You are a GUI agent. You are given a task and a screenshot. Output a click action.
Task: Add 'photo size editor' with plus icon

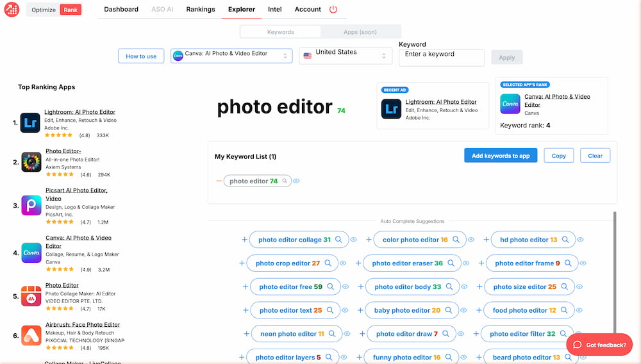tap(479, 287)
